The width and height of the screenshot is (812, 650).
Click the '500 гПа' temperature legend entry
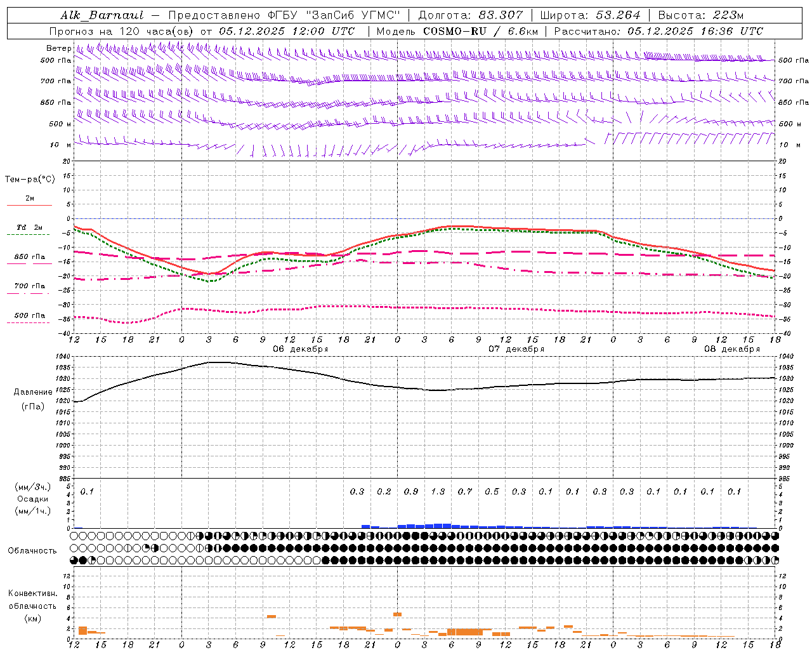pos(30,315)
